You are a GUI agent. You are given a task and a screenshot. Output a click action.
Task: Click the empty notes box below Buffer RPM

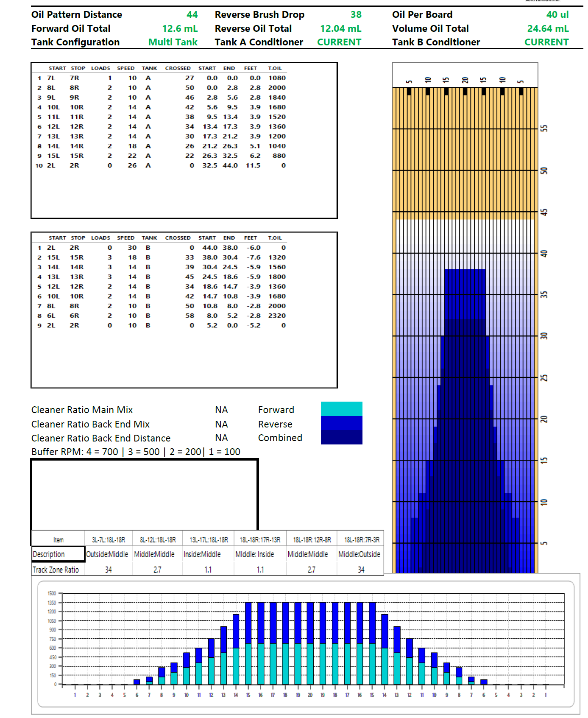coord(144,494)
